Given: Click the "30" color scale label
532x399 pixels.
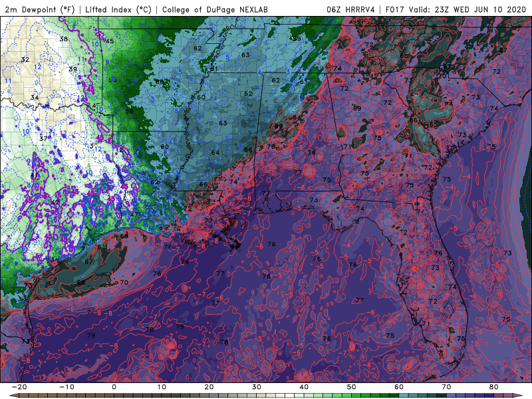Looking at the screenshot, I should [x=257, y=387].
